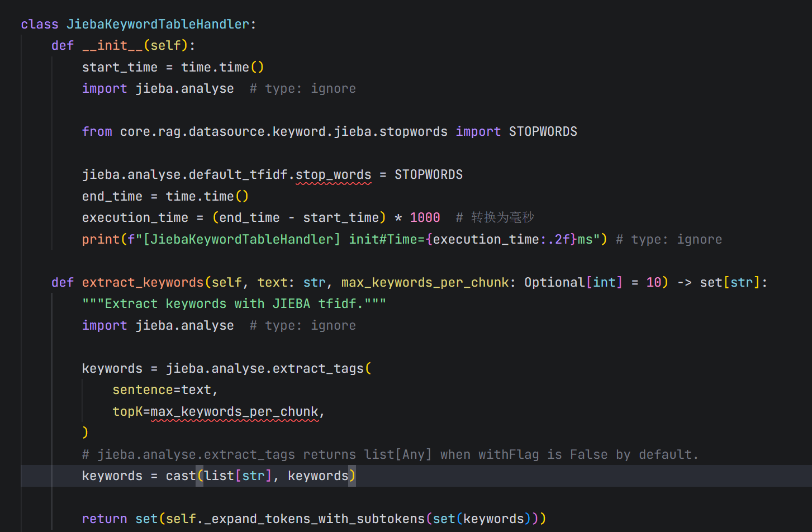Click the Chinese comment 转换为毫秒
The image size is (812, 532).
click(502, 217)
